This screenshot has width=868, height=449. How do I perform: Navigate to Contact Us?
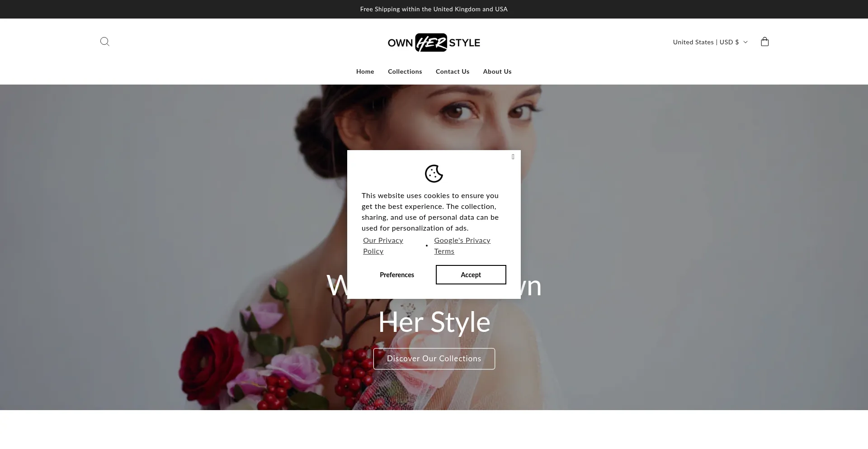coord(453,71)
